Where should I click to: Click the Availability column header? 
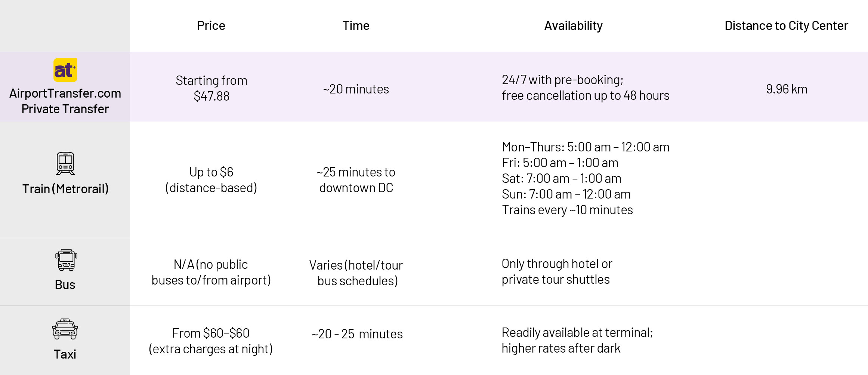pyautogui.click(x=573, y=25)
